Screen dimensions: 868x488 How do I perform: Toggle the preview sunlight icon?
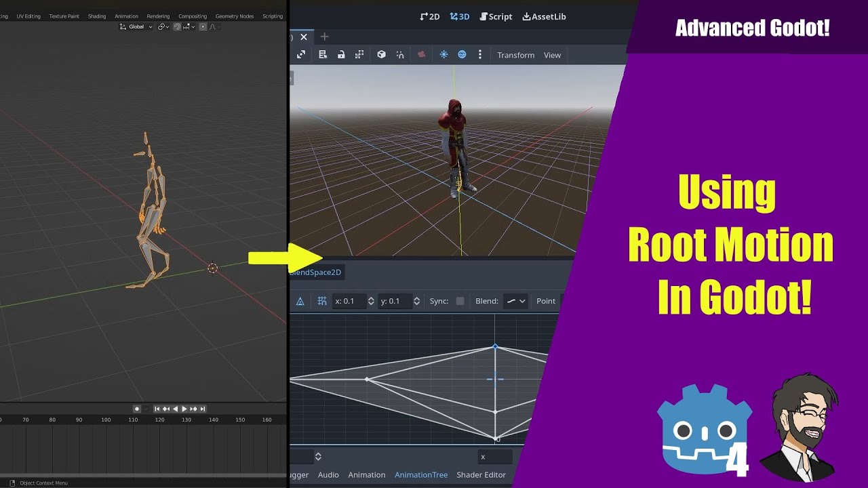click(443, 55)
